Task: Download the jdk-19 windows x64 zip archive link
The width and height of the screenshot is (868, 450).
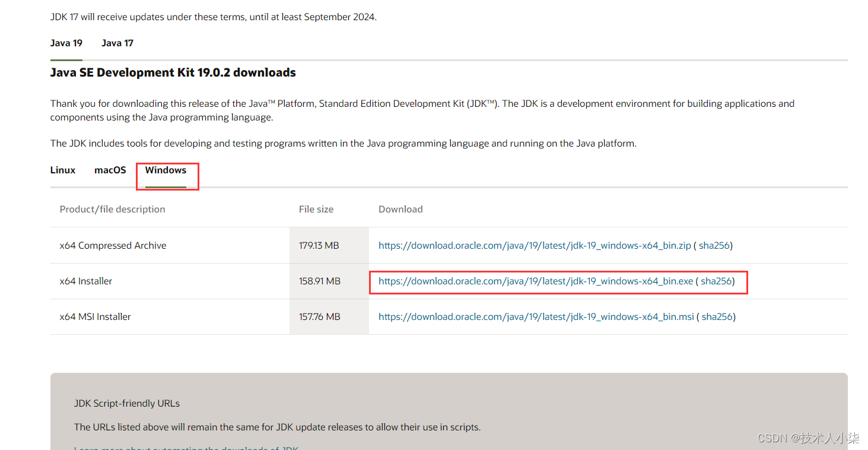Action: 535,246
